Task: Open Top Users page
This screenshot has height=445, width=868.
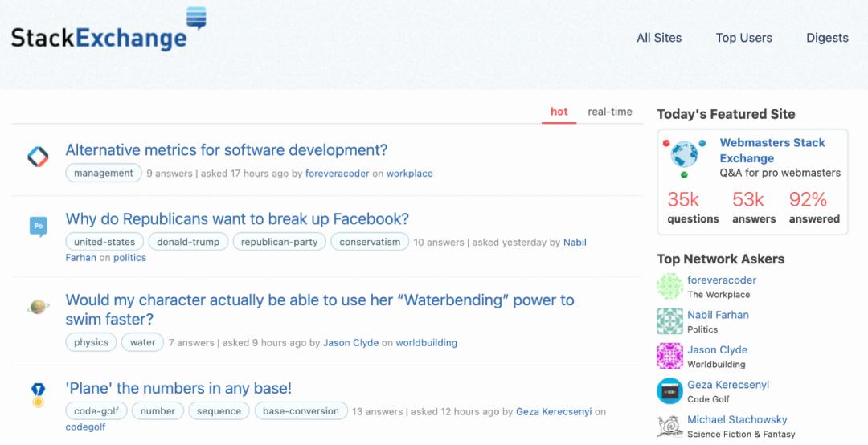Action: [x=744, y=38]
